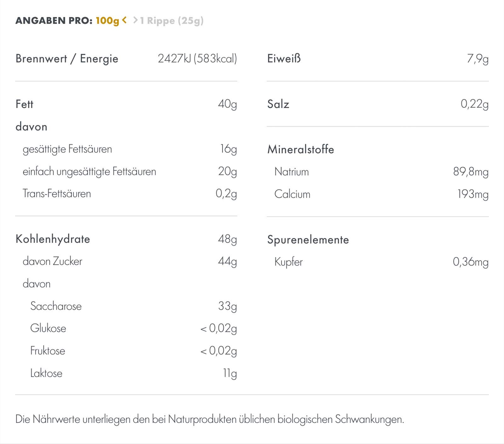Click the ANGABEN PRO heading
The height and width of the screenshot is (444, 504).
pos(54,21)
